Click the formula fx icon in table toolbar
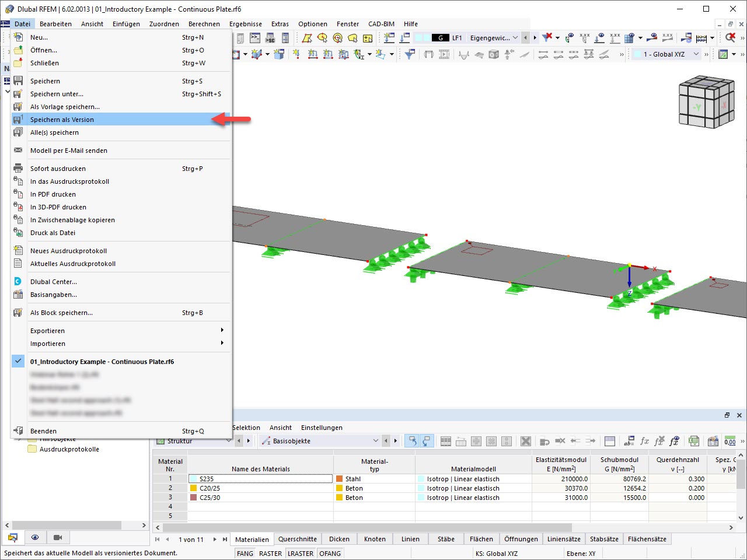The width and height of the screenshot is (747, 560). (x=644, y=441)
